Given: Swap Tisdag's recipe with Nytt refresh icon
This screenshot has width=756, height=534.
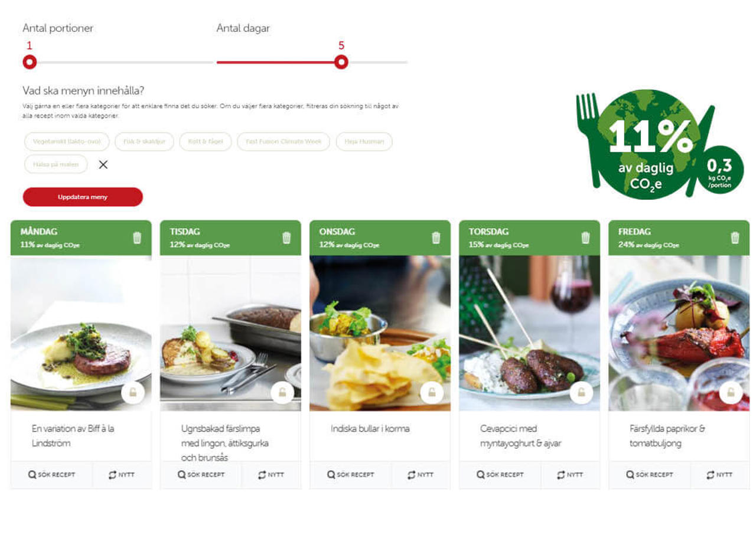Looking at the screenshot, I should tap(271, 474).
